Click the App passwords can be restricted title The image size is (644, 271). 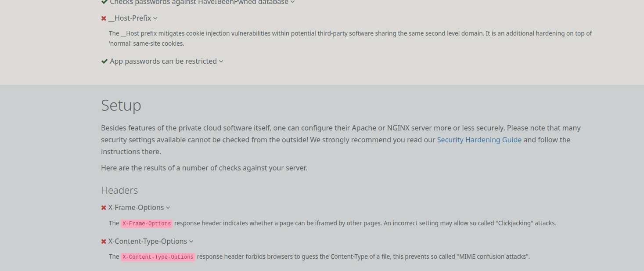click(163, 61)
